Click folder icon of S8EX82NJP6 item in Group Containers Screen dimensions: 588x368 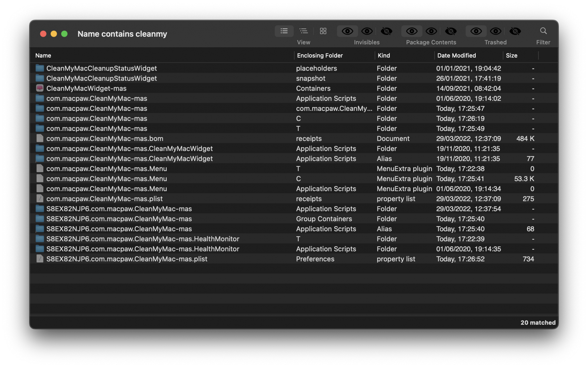(x=40, y=219)
